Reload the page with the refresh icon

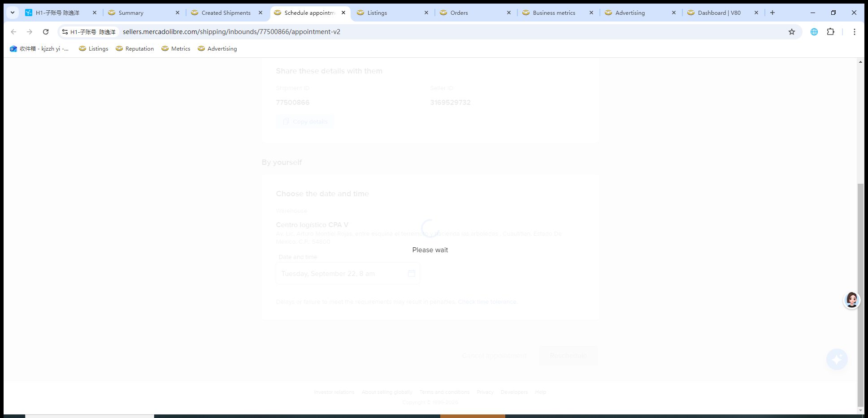[x=46, y=32]
